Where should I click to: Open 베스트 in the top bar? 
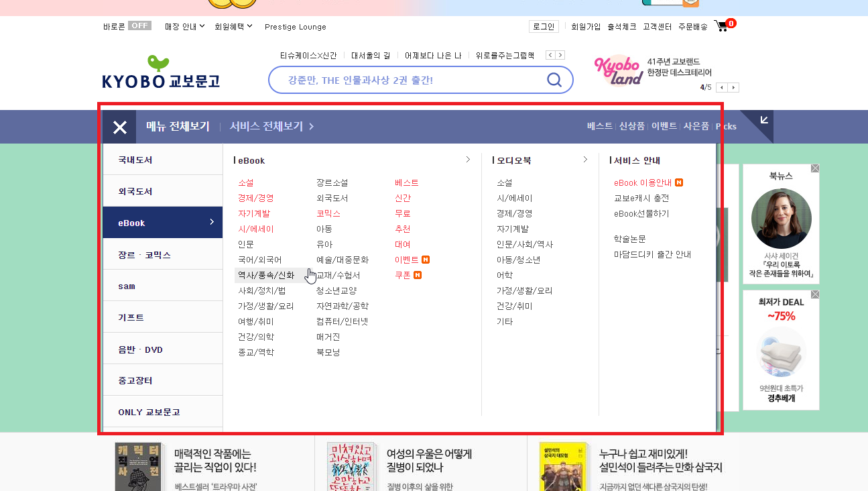[x=600, y=126]
